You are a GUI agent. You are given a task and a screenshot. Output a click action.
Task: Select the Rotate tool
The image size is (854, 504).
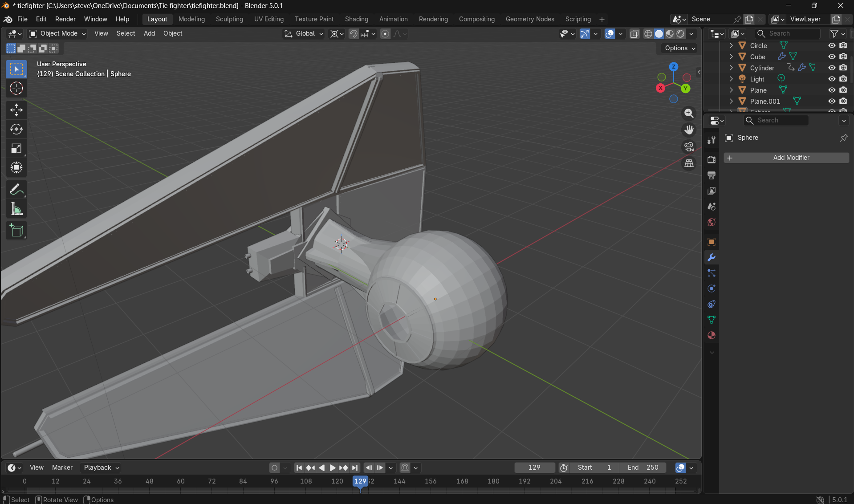[x=16, y=129]
